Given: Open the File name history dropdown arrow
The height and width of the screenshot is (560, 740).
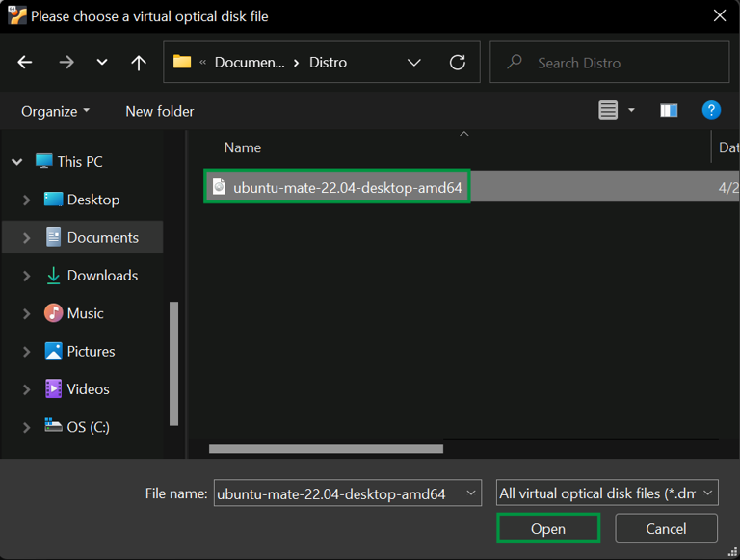Looking at the screenshot, I should pos(471,493).
